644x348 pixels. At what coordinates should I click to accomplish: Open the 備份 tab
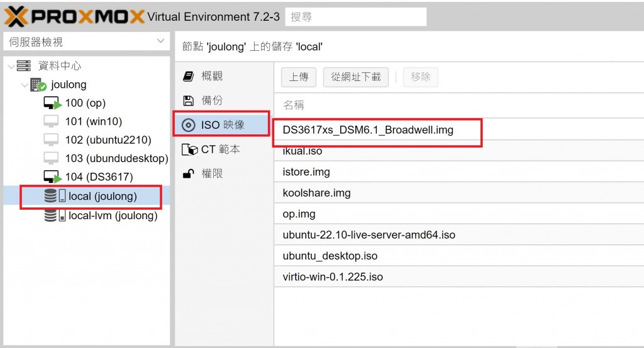click(x=225, y=101)
